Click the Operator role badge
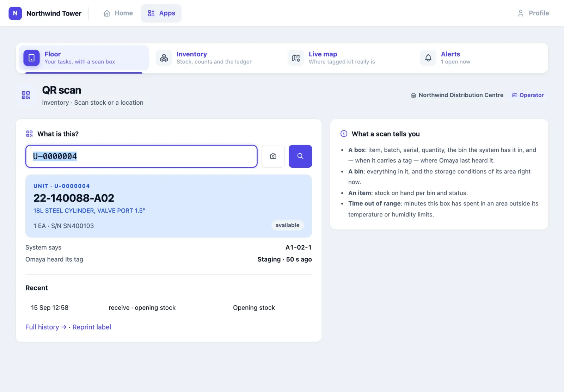 pyautogui.click(x=528, y=95)
